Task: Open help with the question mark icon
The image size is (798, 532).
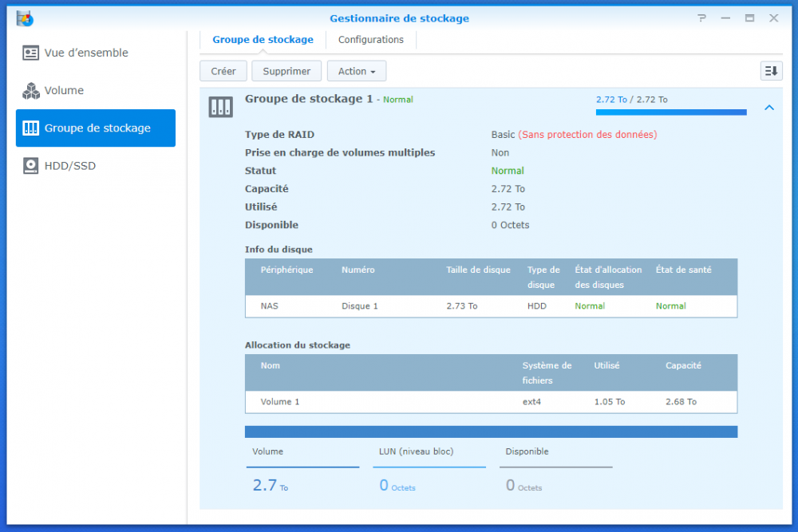Action: (x=701, y=18)
